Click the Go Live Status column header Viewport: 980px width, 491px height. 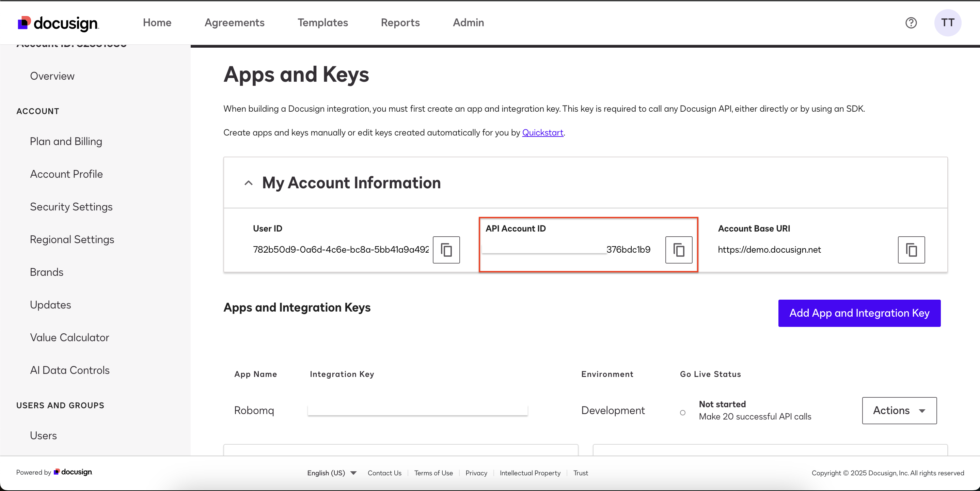(710, 374)
